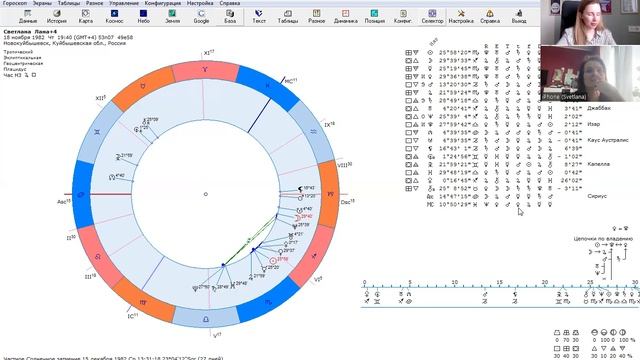Select the North Node glyph in chart
This screenshot has height=360, width=640.
(112, 177)
